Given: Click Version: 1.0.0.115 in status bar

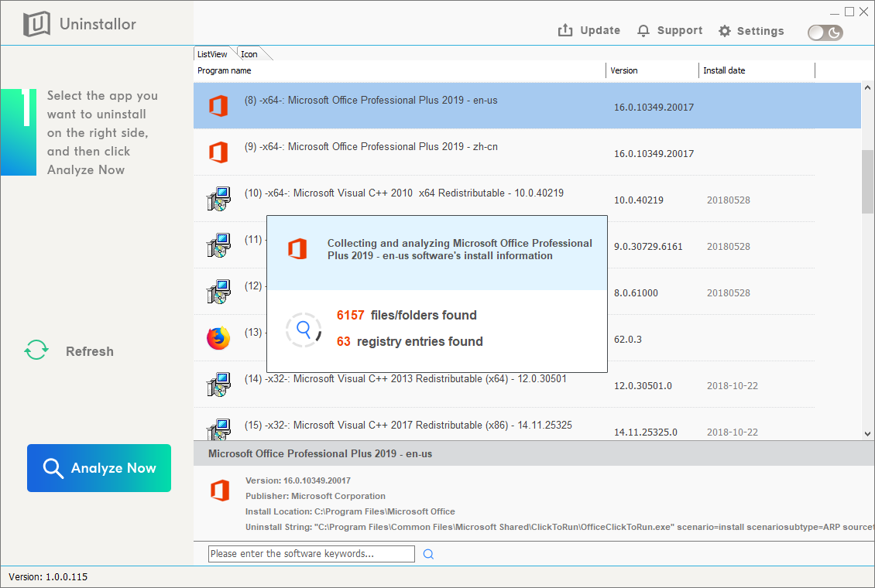Looking at the screenshot, I should [48, 577].
